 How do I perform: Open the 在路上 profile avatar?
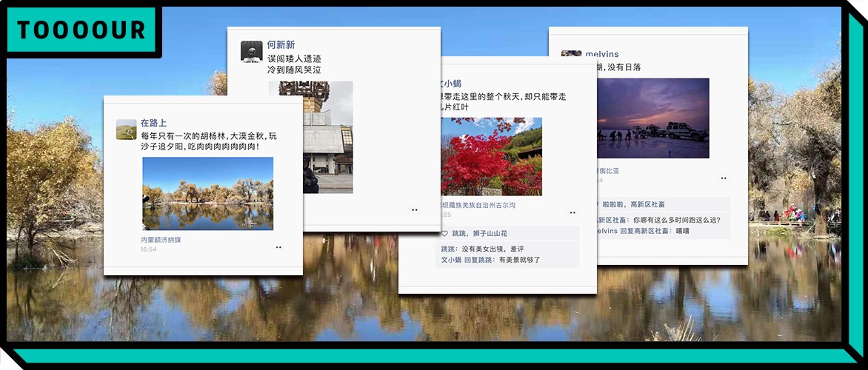point(126,129)
